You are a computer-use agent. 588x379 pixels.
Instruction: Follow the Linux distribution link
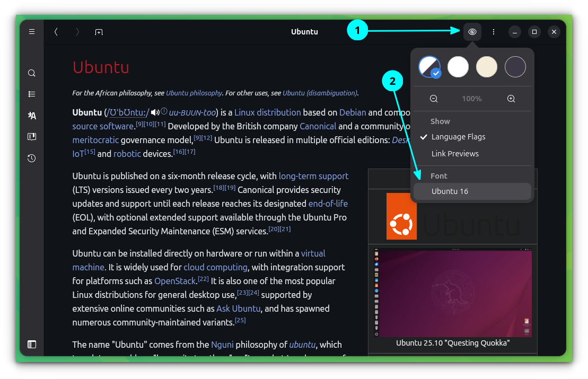pos(267,112)
